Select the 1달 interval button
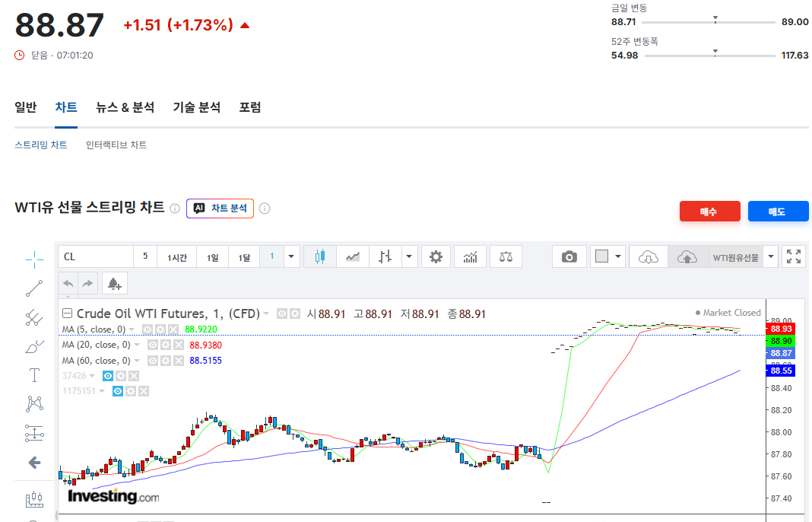Viewport: 812px width, 522px height. click(x=244, y=256)
